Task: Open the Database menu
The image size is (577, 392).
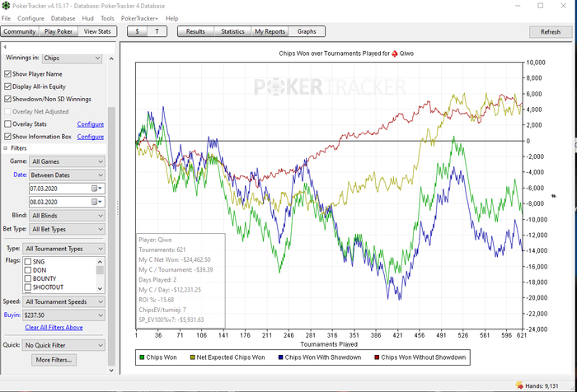Action: (x=63, y=18)
